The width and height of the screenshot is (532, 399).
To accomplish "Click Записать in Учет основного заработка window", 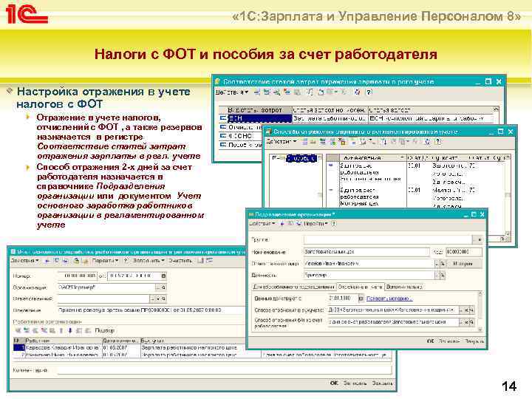I will 355,383.
